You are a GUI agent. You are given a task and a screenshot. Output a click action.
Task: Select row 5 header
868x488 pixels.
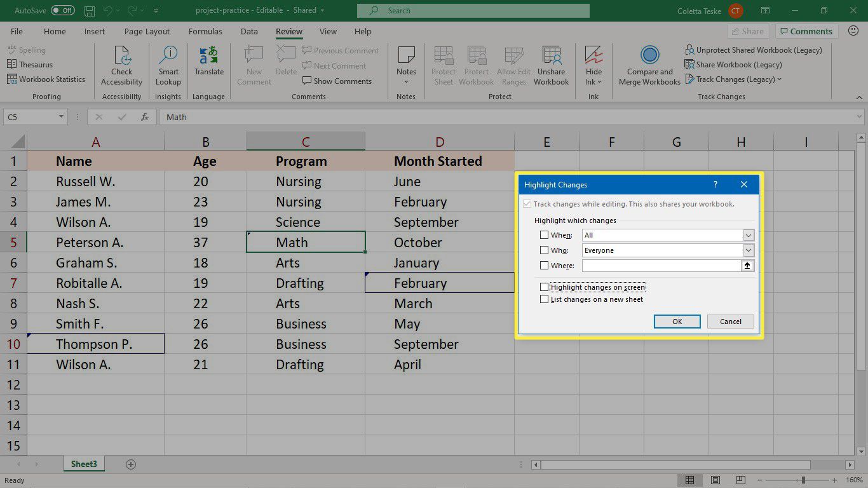[x=13, y=242]
